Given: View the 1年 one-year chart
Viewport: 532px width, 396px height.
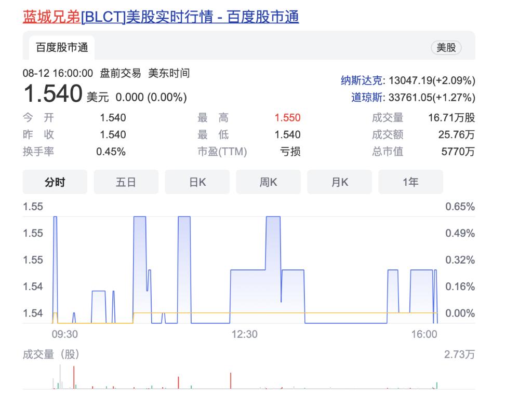Looking at the screenshot, I should [410, 182].
